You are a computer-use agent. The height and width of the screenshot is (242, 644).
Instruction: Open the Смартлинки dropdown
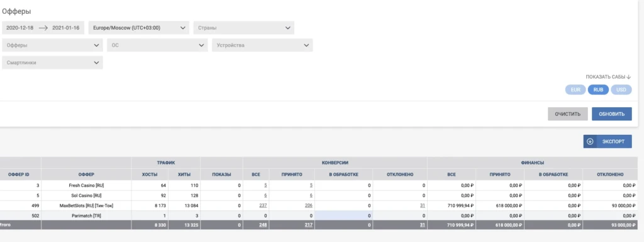[x=52, y=62]
